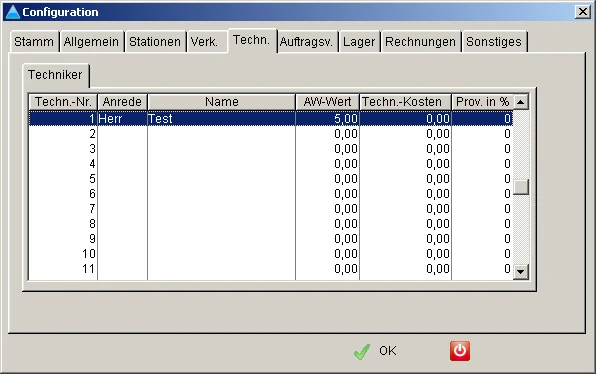Select technician number 5 row
The image size is (596, 374).
tap(271, 179)
